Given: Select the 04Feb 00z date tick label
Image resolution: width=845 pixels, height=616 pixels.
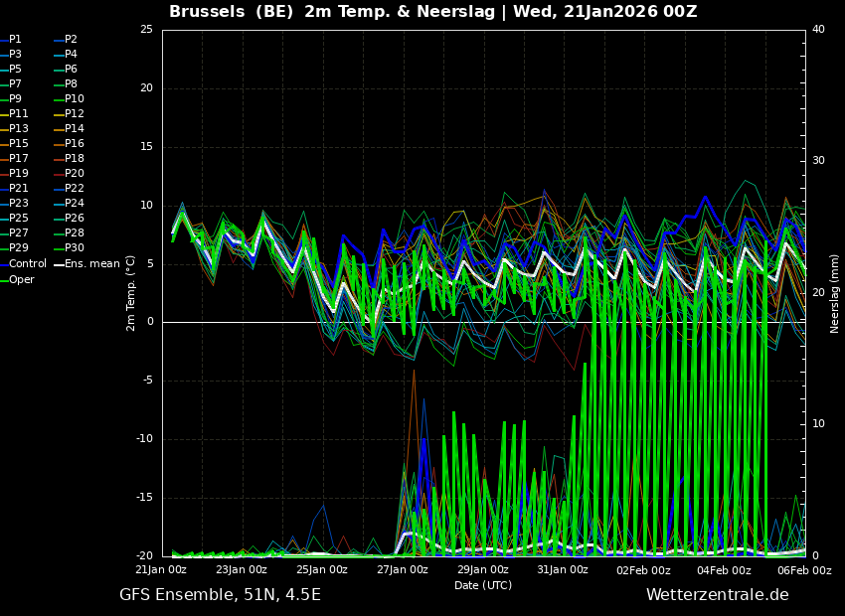Looking at the screenshot, I should (724, 570).
